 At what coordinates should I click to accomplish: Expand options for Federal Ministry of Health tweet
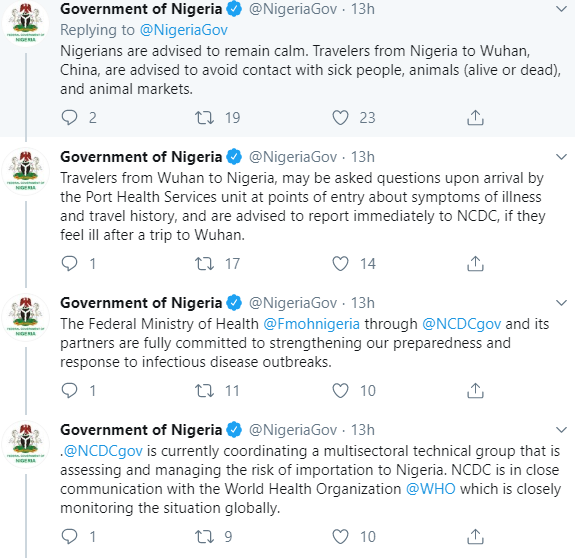click(561, 303)
